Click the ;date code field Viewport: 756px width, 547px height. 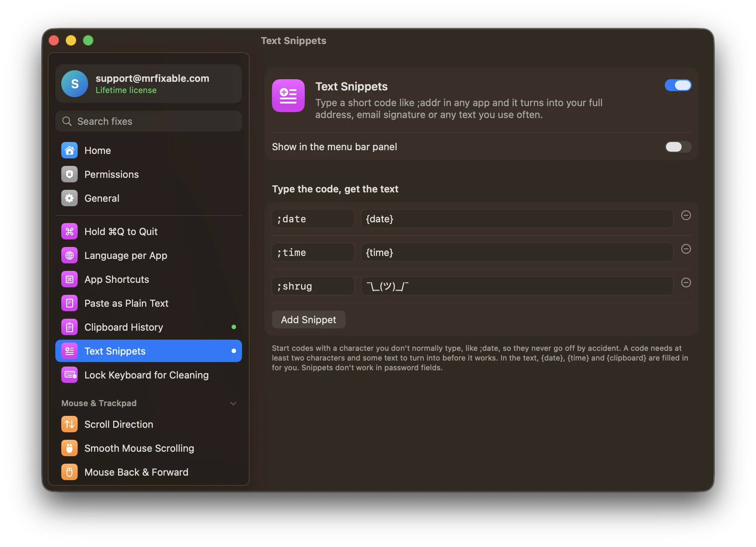[313, 219]
